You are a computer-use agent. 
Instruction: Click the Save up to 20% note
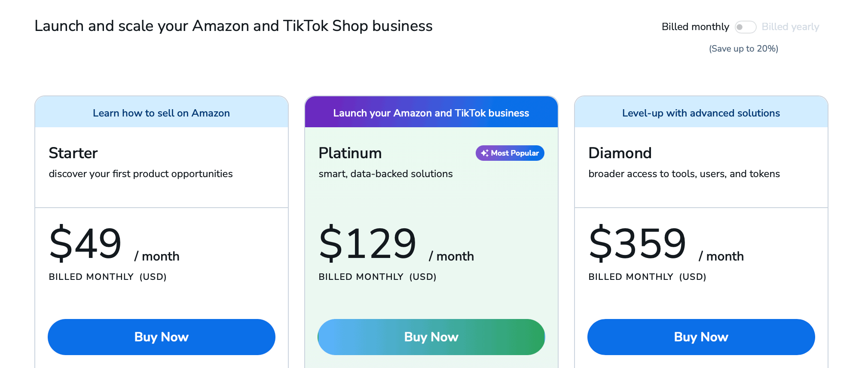[x=743, y=49]
